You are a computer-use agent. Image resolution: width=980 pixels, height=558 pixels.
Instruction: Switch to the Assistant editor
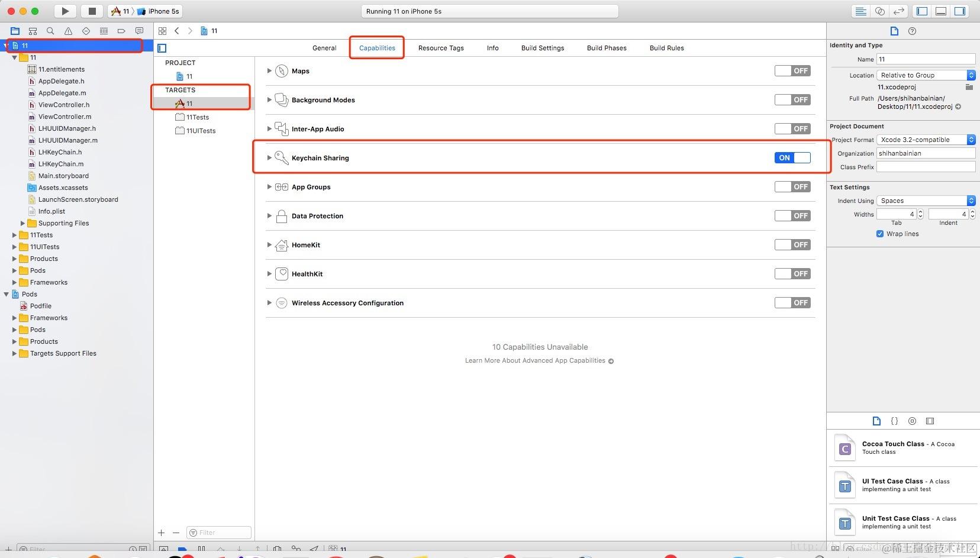point(880,11)
